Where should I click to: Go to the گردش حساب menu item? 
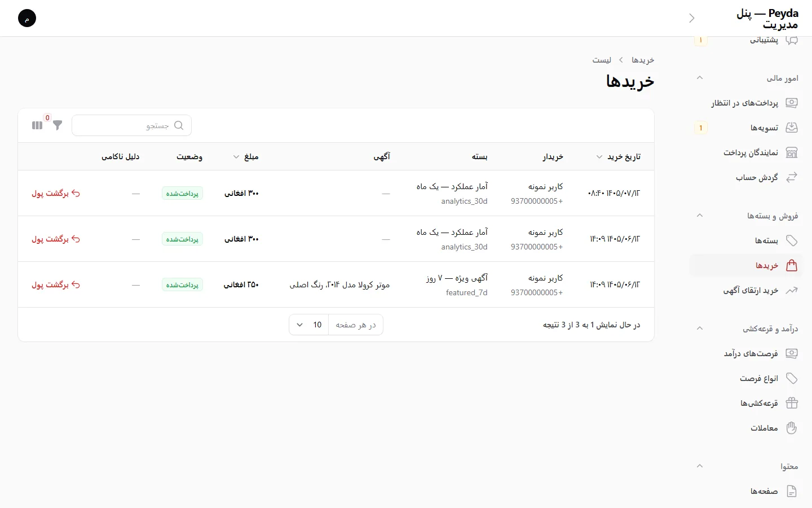pyautogui.click(x=745, y=177)
